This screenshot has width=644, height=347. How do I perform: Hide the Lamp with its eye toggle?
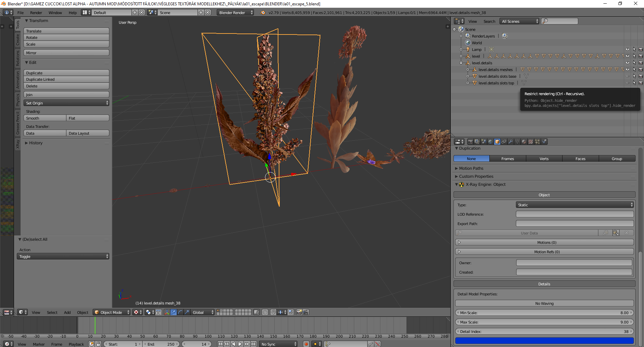(x=628, y=49)
